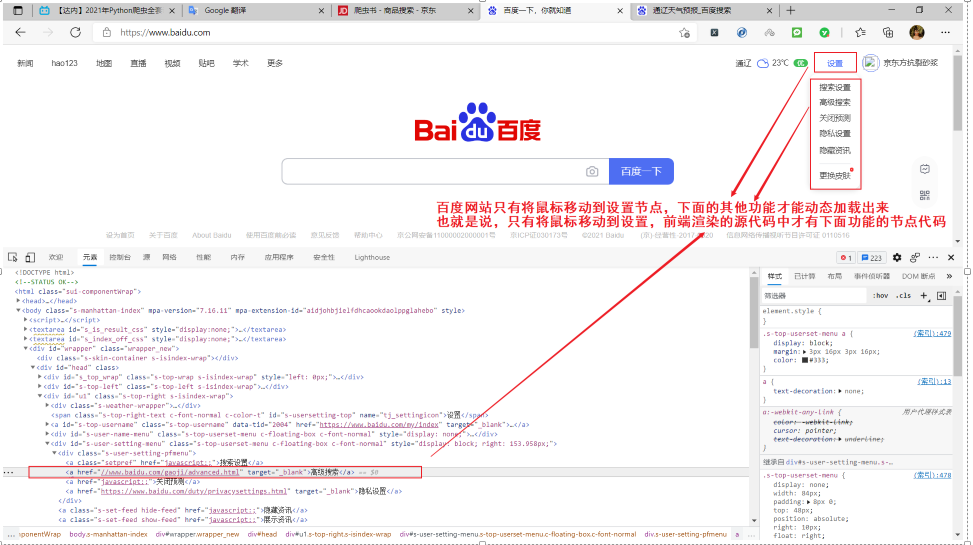Open the gray cloud extension icon

coord(769,32)
